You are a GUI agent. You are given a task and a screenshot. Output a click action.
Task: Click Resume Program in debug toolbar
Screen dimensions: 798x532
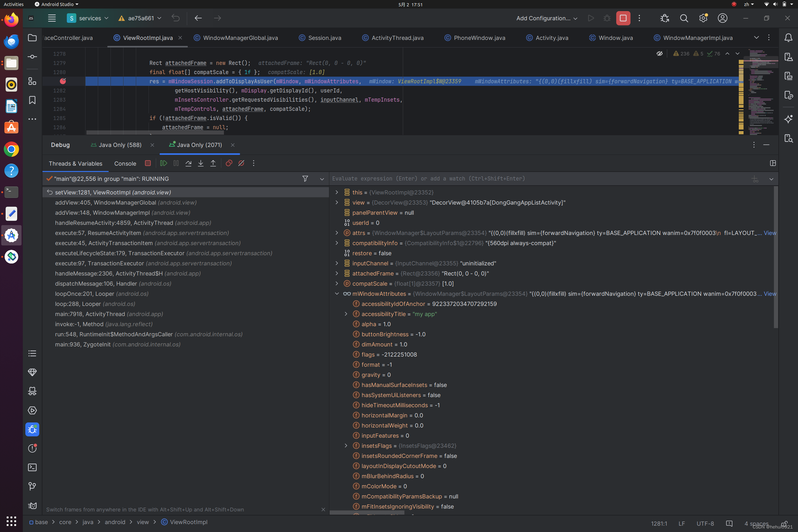coord(163,163)
